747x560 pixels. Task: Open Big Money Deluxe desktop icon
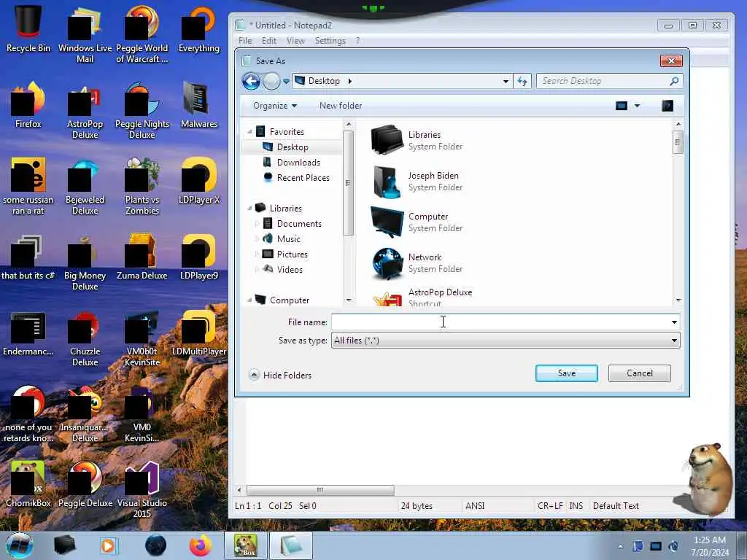85,262
